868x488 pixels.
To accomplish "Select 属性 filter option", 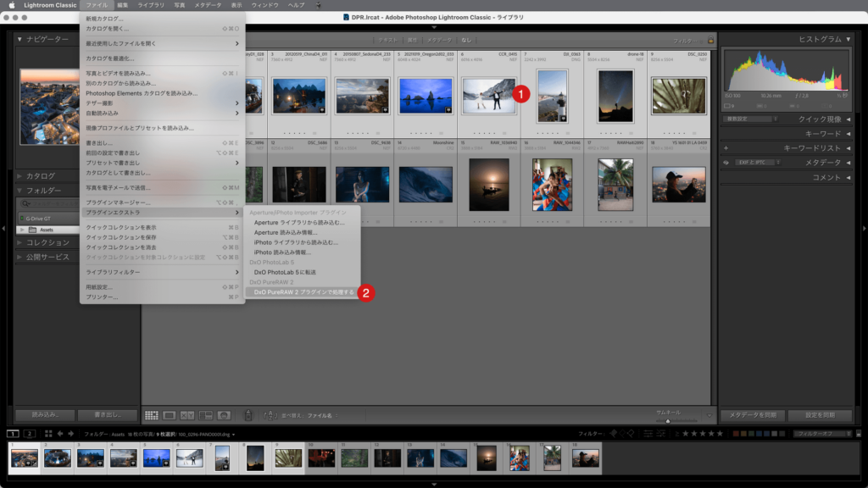I will [x=413, y=40].
